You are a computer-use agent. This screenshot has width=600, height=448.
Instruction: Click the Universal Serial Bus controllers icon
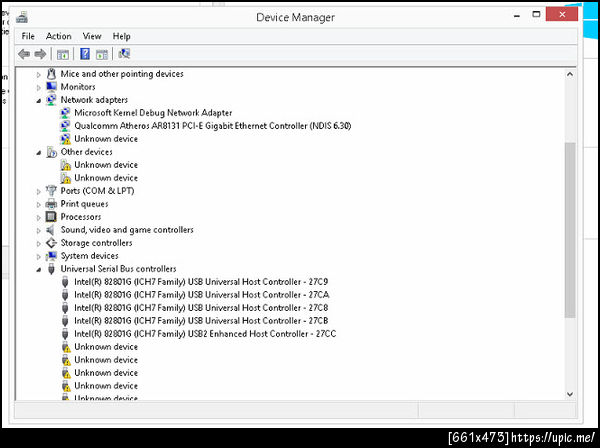click(51, 269)
